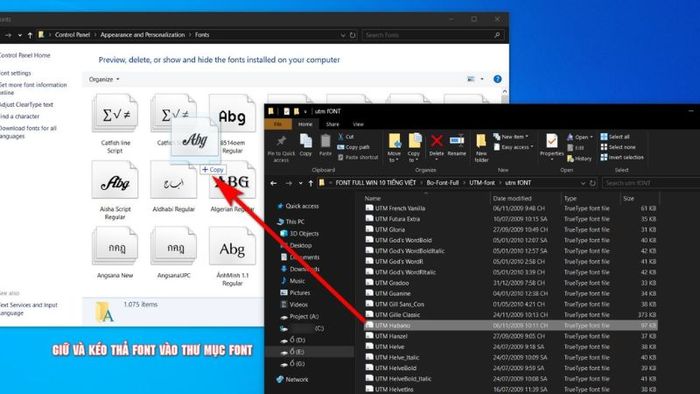Create a New folder
This screenshot has height=394, width=700.
(481, 148)
